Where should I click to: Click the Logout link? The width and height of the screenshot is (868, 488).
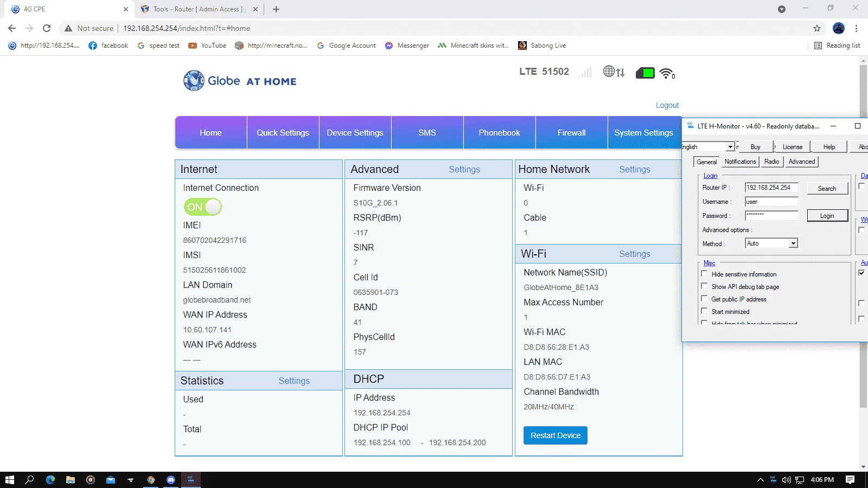667,105
